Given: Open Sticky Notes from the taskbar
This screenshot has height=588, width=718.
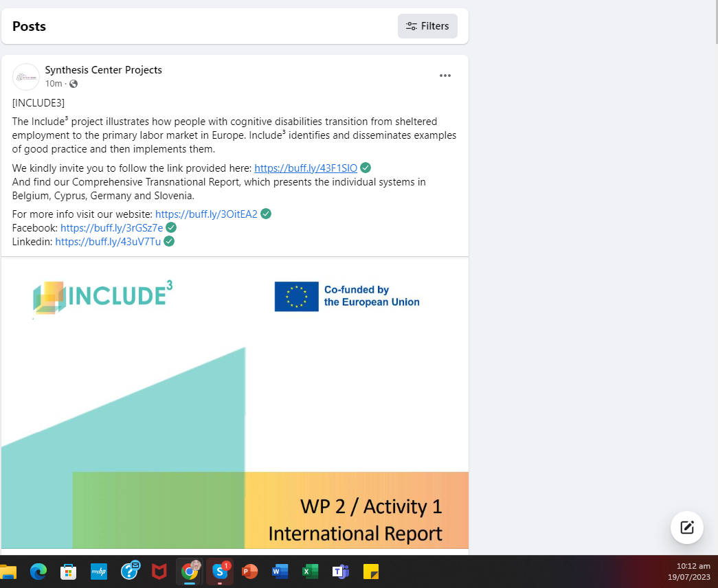Looking at the screenshot, I should [x=371, y=572].
